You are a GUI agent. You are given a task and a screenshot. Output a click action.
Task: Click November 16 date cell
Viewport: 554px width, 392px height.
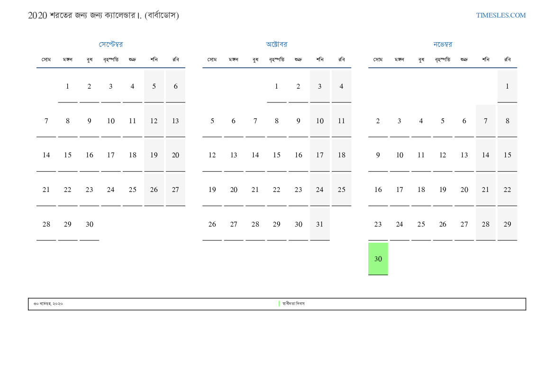[x=378, y=190]
